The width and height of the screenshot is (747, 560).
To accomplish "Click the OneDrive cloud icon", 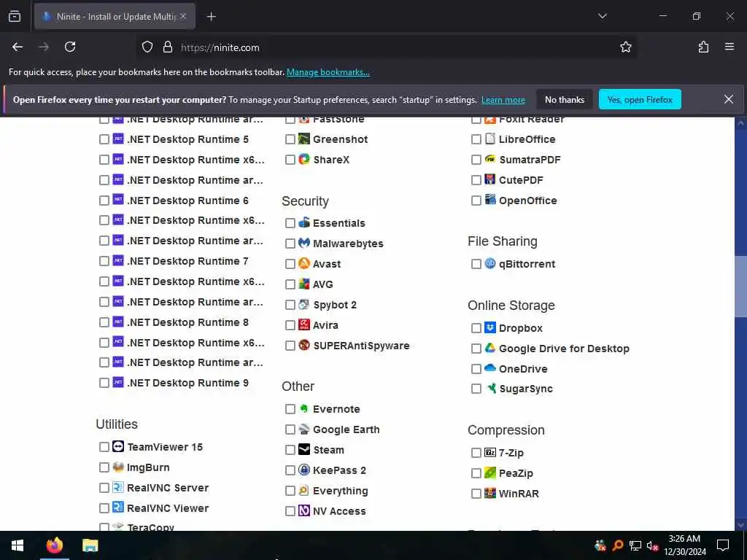I will (x=490, y=368).
